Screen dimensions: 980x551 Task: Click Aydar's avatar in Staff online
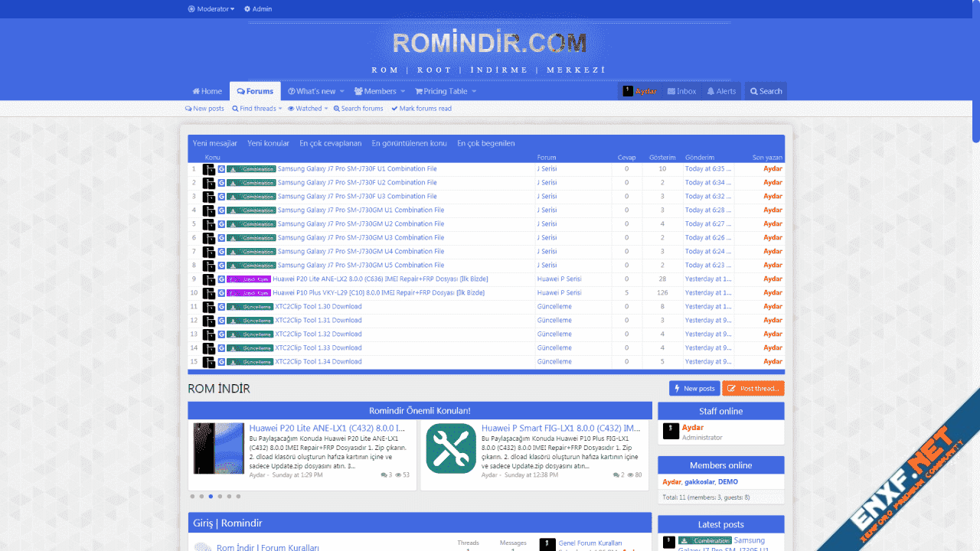click(x=671, y=432)
